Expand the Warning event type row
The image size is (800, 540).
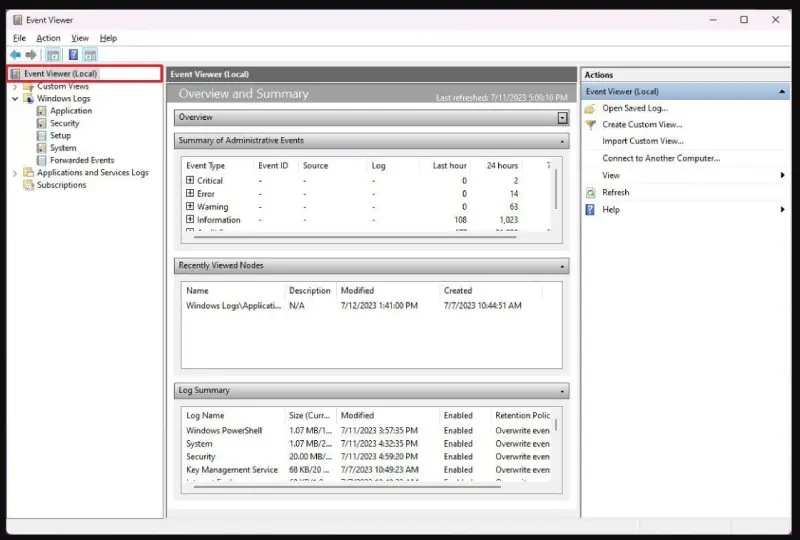[190, 206]
